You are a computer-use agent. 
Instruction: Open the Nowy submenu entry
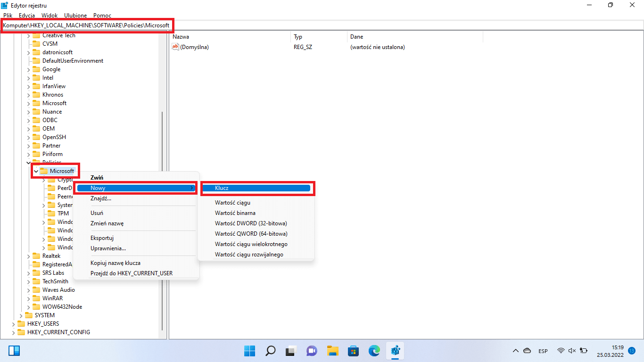(x=136, y=188)
